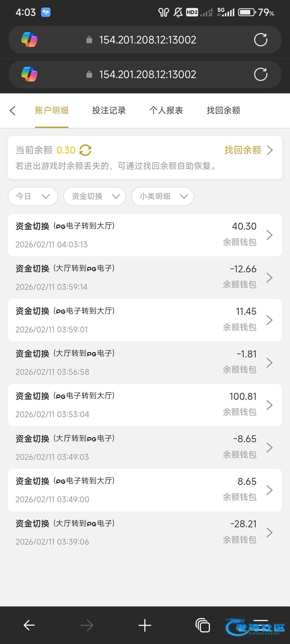The height and width of the screenshot is (644, 290).
Task: Expand the 资金切换 type dropdown
Action: coord(95,196)
